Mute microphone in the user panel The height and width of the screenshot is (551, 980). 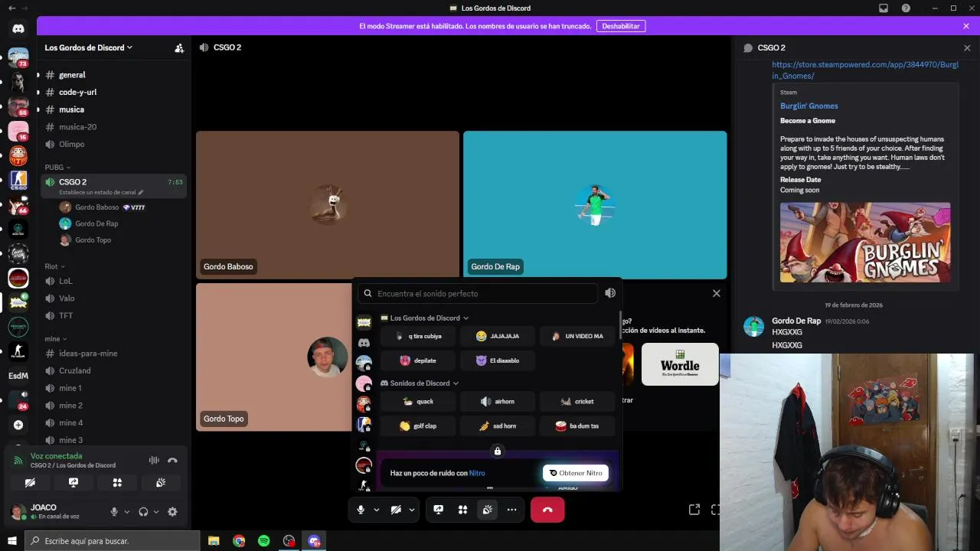tap(114, 512)
